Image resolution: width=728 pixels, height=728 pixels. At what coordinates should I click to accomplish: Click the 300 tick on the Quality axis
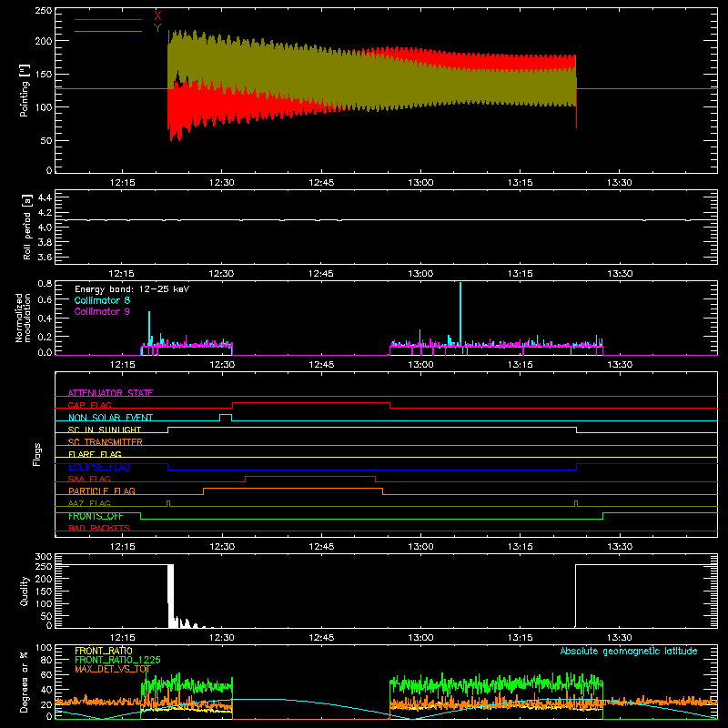44,556
